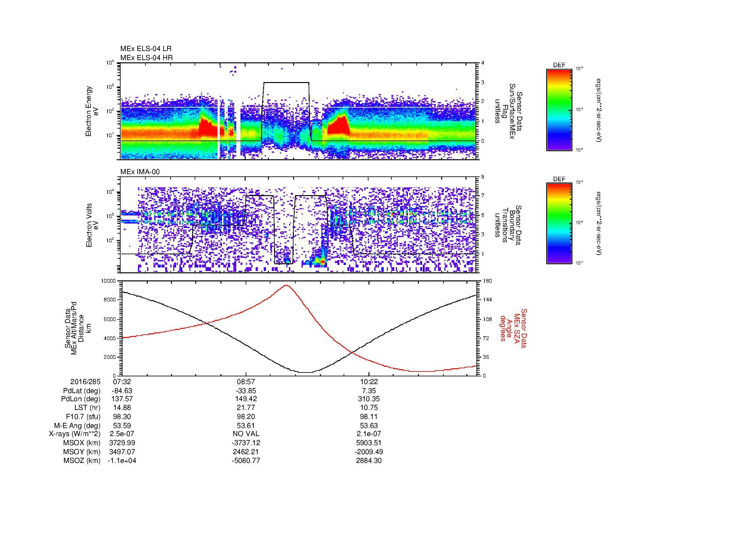The height and width of the screenshot is (534, 756).
Task: Click the '10000' altitude axis tick
Action: click(x=109, y=281)
